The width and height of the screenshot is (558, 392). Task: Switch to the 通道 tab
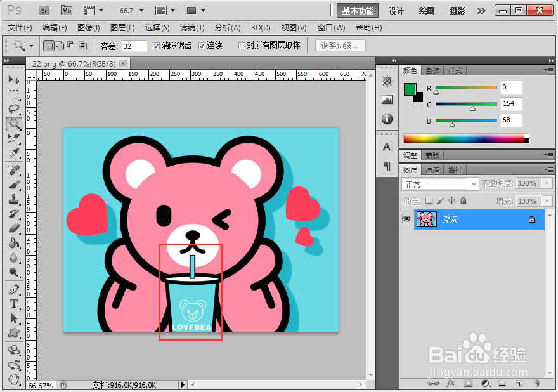tap(432, 170)
